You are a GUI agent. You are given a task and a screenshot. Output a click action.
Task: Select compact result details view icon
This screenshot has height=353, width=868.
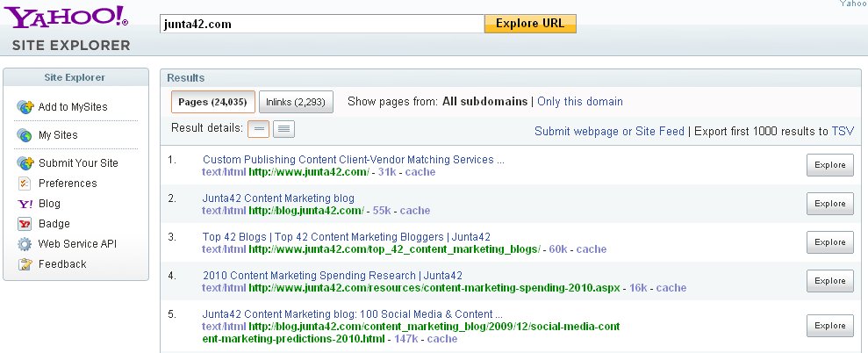click(258, 129)
